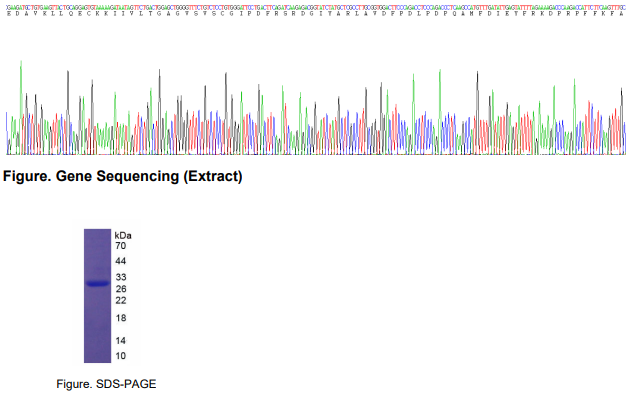
Task: Click the 22 kDa marker label
Action: 121,300
